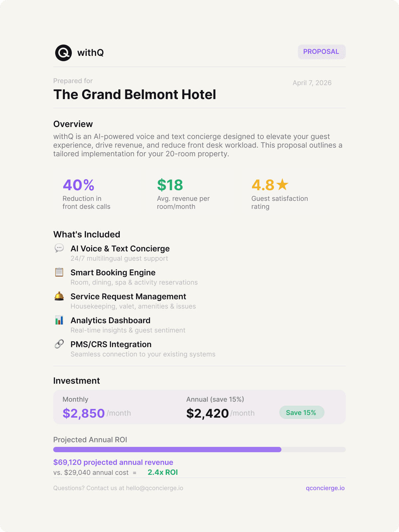Viewport: 399px width, 532px height.
Task: Click the service bell icon
Action: click(x=59, y=296)
